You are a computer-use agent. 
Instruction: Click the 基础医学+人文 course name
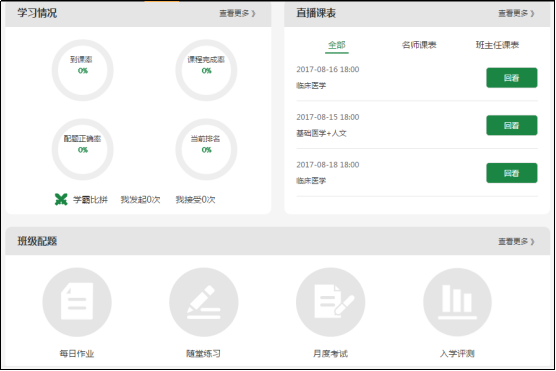point(321,133)
